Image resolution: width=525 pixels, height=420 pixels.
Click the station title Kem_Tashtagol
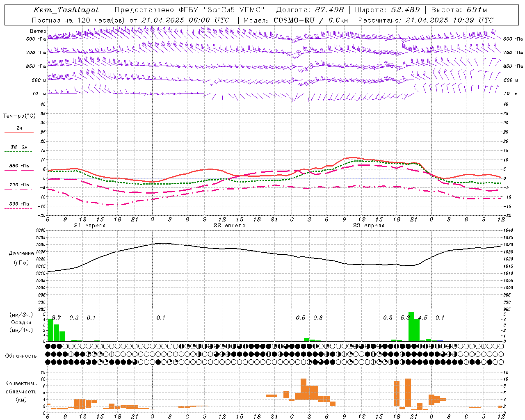pos(66,10)
